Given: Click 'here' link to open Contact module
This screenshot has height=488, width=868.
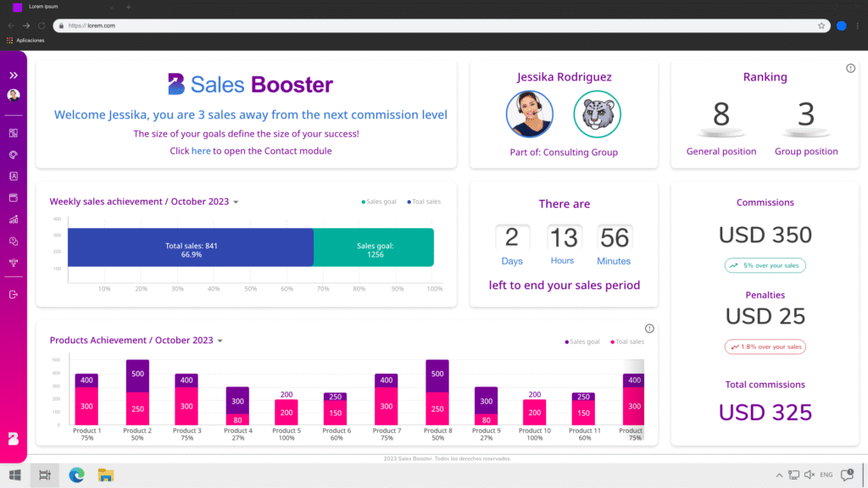Looking at the screenshot, I should 201,151.
